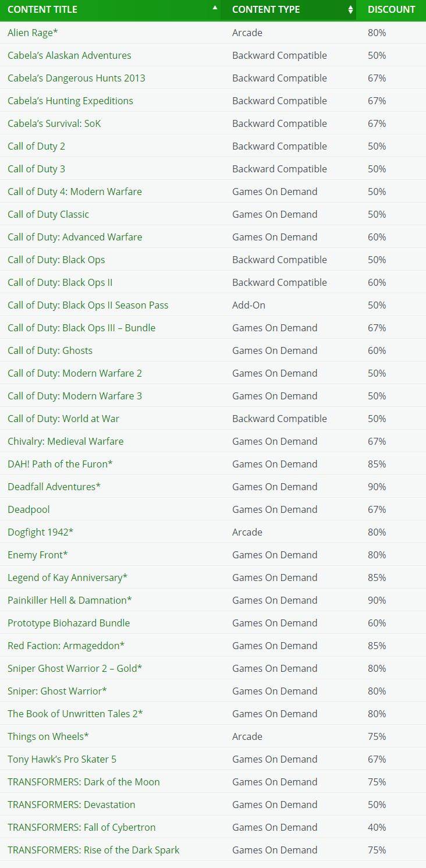Open TRANSFORMERS: Fall of Cybertron link
This screenshot has width=426, height=868.
[x=81, y=827]
